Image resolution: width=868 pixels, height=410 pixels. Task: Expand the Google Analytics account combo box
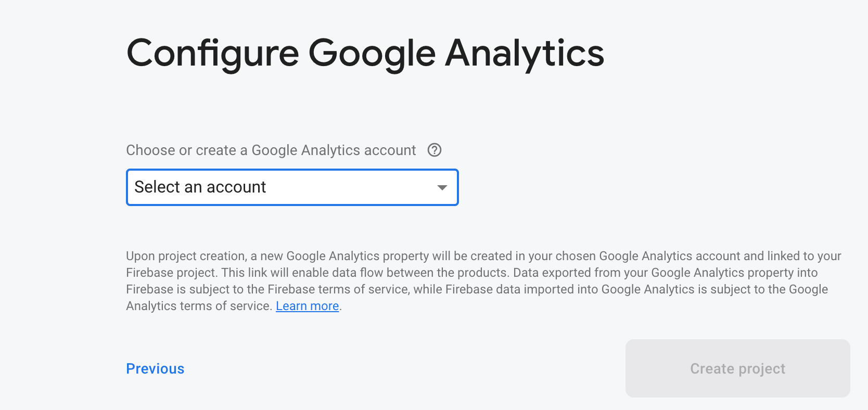point(292,187)
